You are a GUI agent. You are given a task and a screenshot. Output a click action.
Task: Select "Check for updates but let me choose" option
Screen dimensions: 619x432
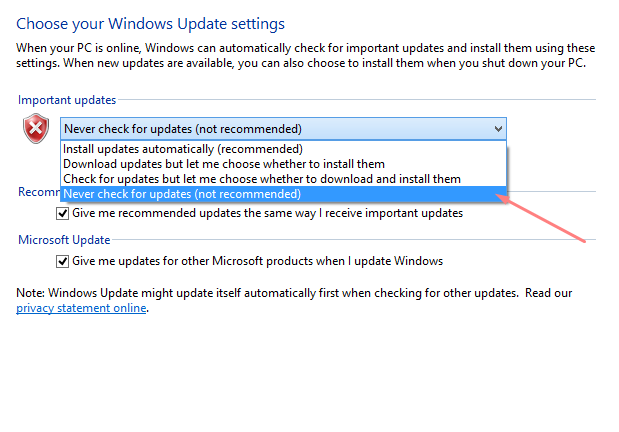261,179
